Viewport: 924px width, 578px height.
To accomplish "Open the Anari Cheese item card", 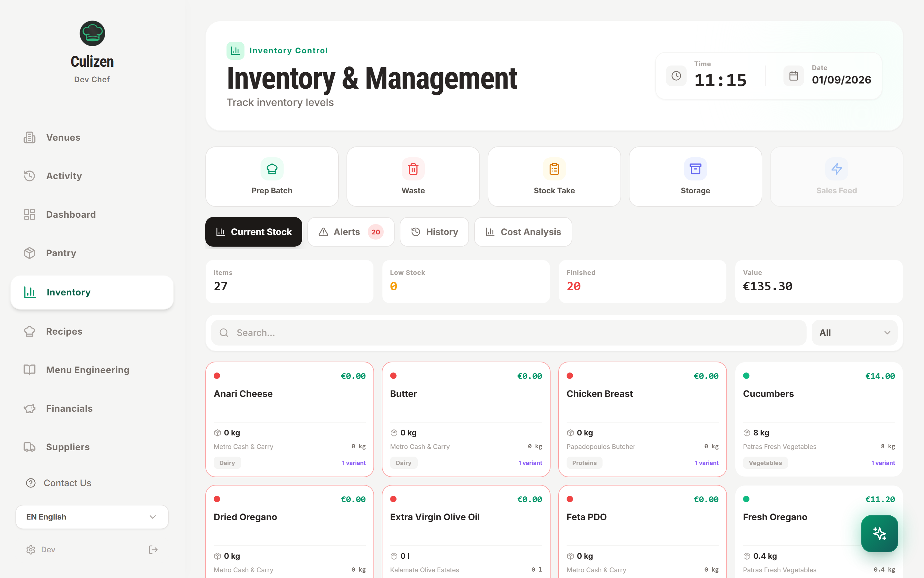I will (289, 419).
